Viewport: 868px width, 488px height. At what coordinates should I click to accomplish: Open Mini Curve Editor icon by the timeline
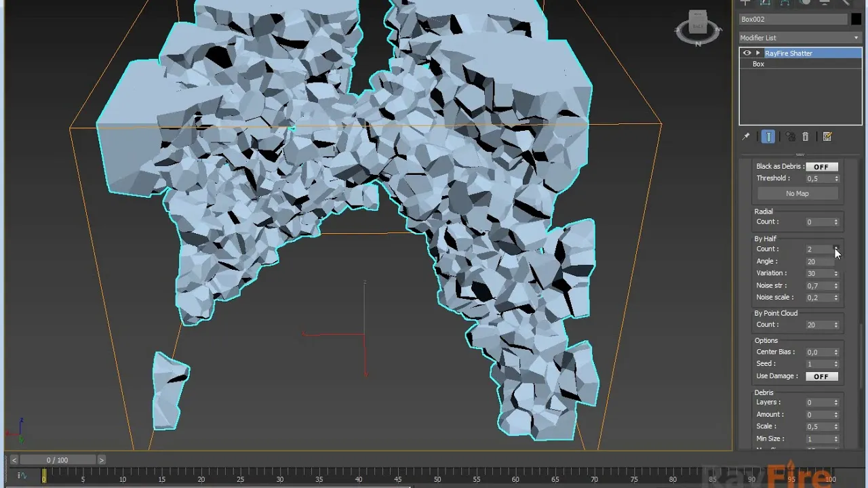(21, 476)
